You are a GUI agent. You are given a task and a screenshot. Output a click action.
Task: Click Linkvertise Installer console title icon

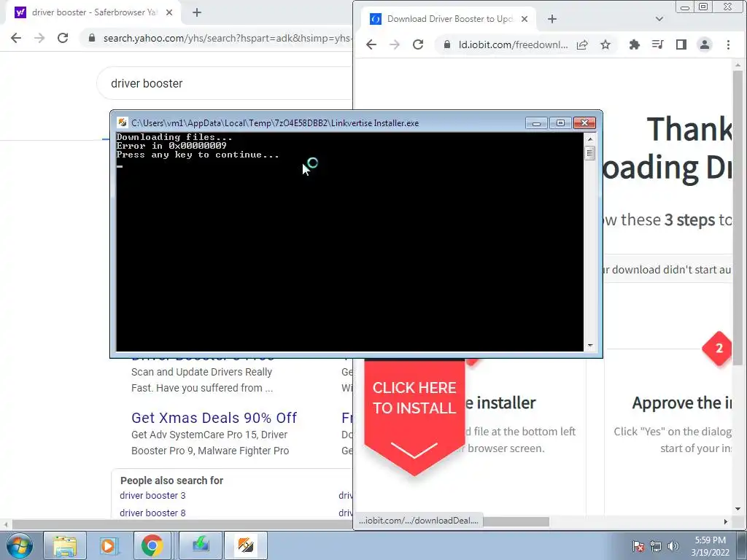pyautogui.click(x=123, y=122)
